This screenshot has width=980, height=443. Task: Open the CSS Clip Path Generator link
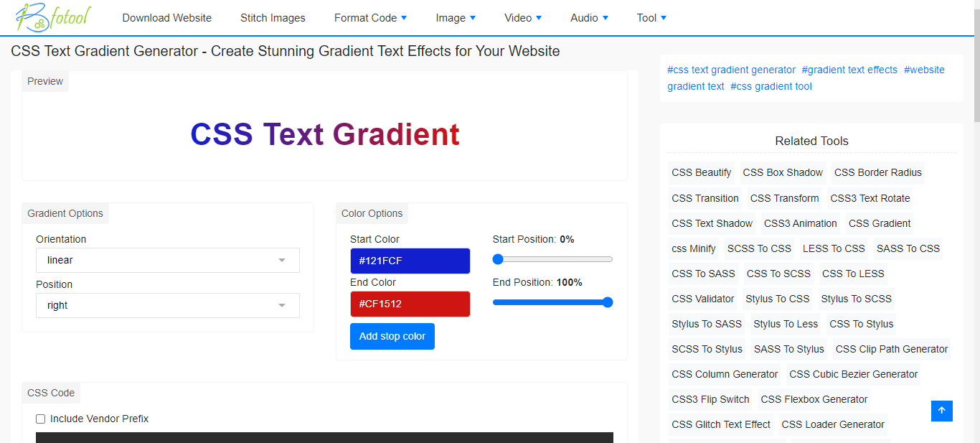pos(892,349)
